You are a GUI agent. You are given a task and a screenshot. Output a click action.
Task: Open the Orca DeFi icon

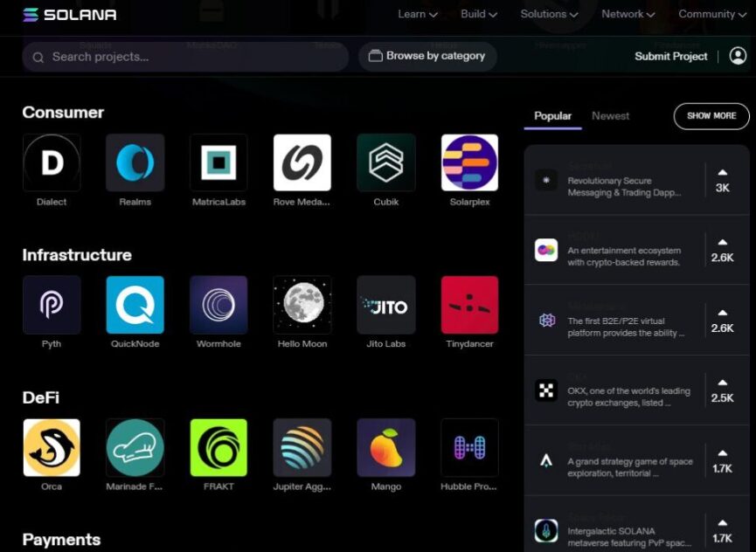(x=52, y=447)
